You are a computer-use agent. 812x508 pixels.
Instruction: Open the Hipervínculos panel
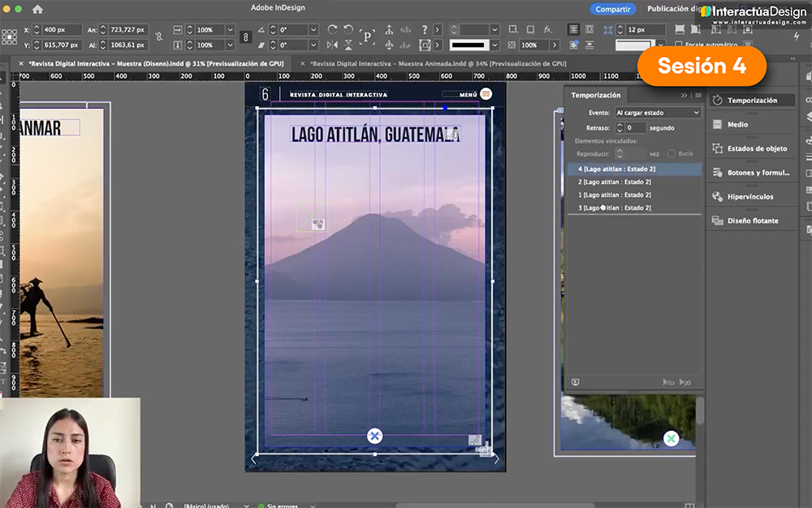tap(751, 197)
